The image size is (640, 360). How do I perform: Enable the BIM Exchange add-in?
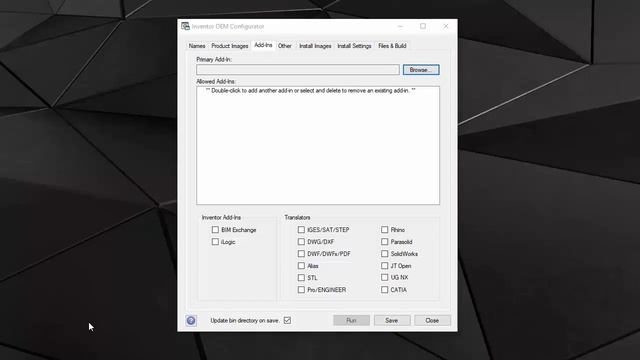(215, 230)
